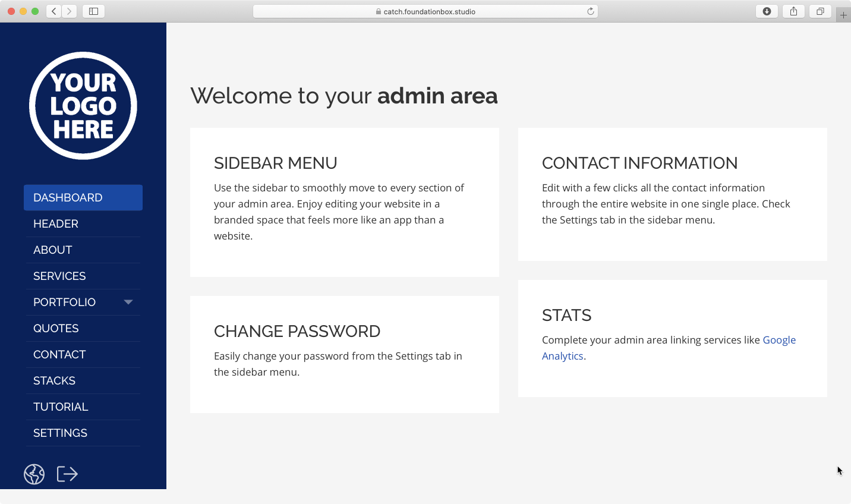Navigate to Quotes in sidebar

coord(56,328)
